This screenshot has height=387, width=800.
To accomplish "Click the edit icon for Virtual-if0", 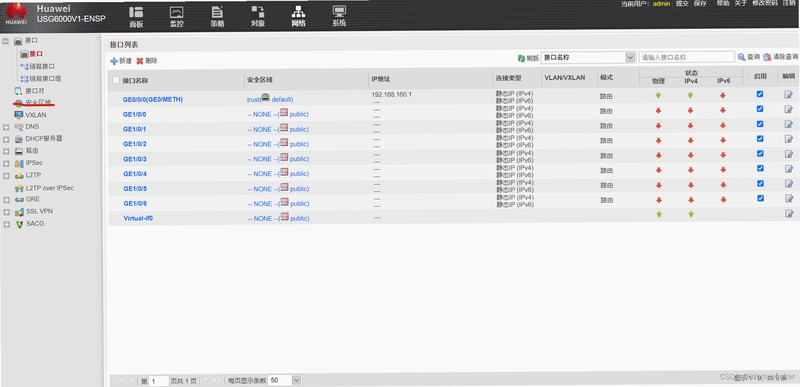I will (x=788, y=214).
